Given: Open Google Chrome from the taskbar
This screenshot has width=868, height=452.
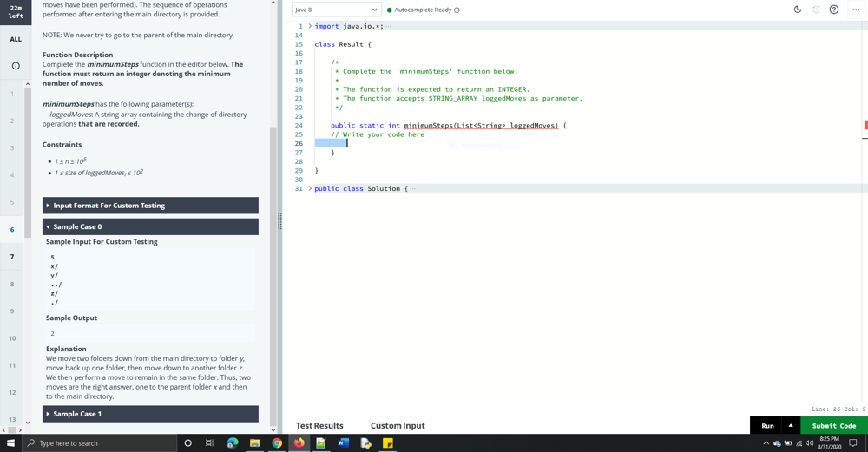Looking at the screenshot, I should click(x=277, y=443).
